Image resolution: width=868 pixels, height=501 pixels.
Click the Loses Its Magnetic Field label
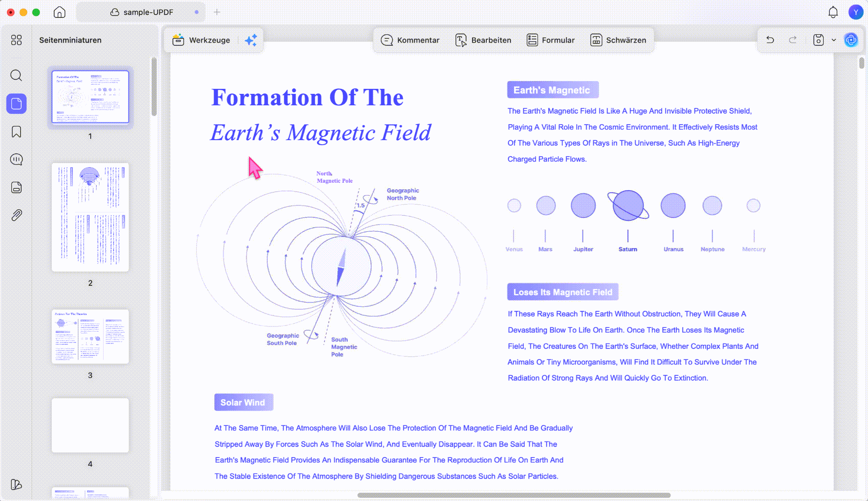(x=563, y=292)
